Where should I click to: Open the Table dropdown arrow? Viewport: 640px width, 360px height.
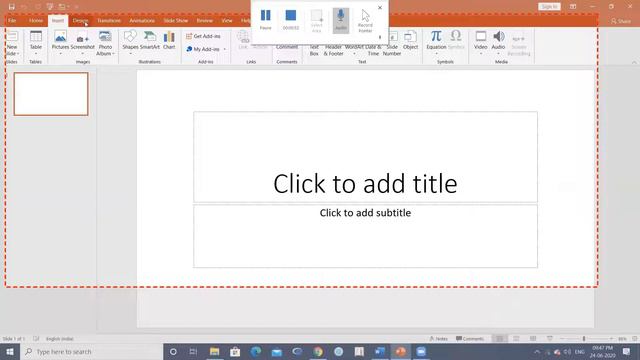tap(36, 53)
